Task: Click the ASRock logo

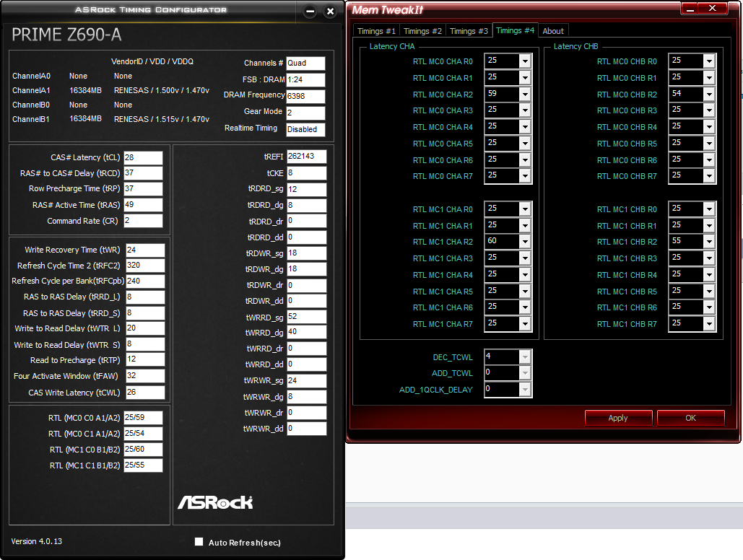Action: coord(215,502)
